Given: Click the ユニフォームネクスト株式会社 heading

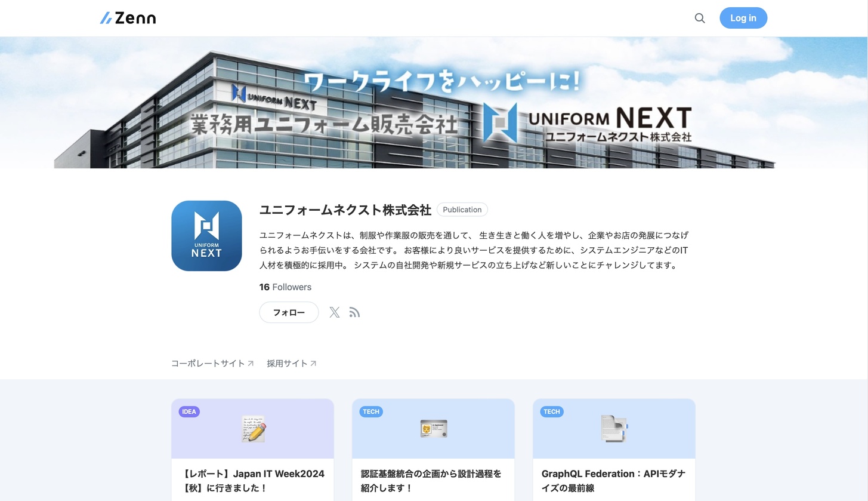Looking at the screenshot, I should click(345, 210).
